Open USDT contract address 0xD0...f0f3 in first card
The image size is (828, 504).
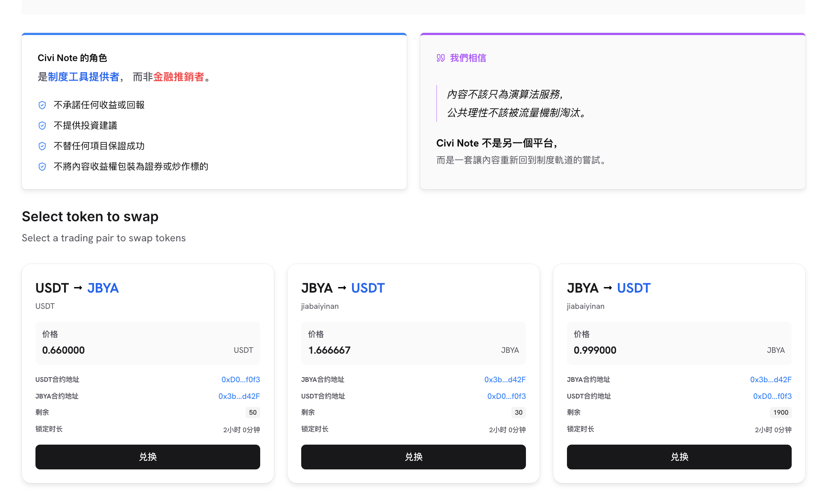[241, 380]
